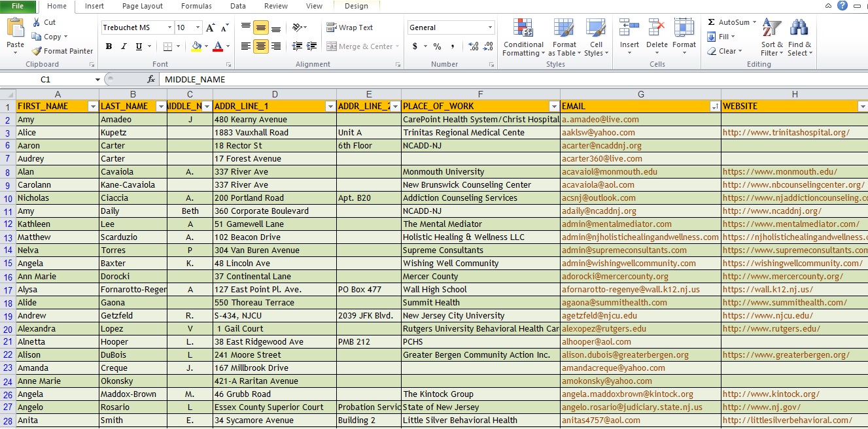Click Decrease Decimal icon

coord(489,46)
